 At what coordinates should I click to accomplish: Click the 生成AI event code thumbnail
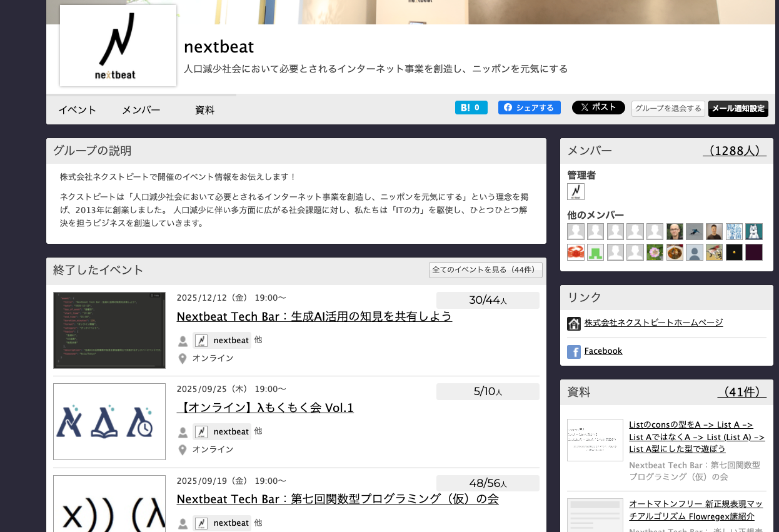coord(109,330)
